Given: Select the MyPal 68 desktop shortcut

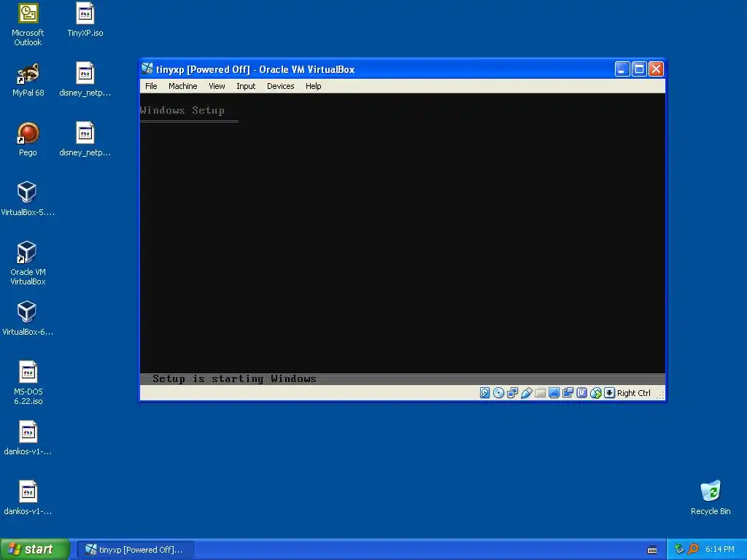Looking at the screenshot, I should [x=28, y=80].
